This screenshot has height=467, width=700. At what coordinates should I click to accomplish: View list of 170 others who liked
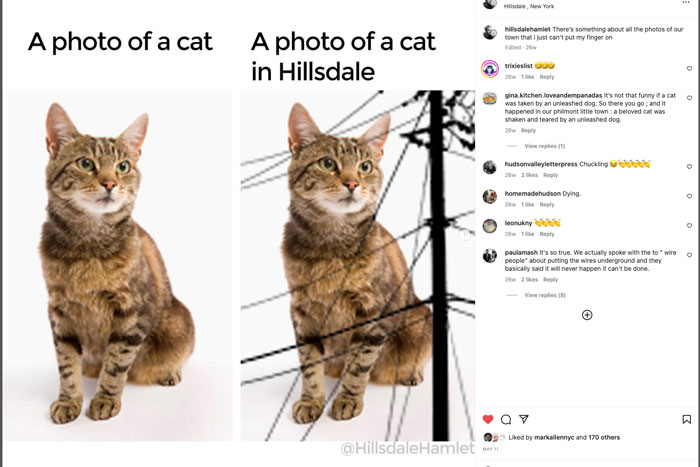pos(604,438)
